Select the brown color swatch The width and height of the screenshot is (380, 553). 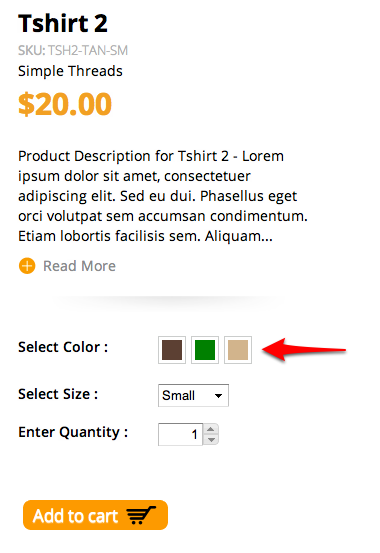tap(172, 350)
